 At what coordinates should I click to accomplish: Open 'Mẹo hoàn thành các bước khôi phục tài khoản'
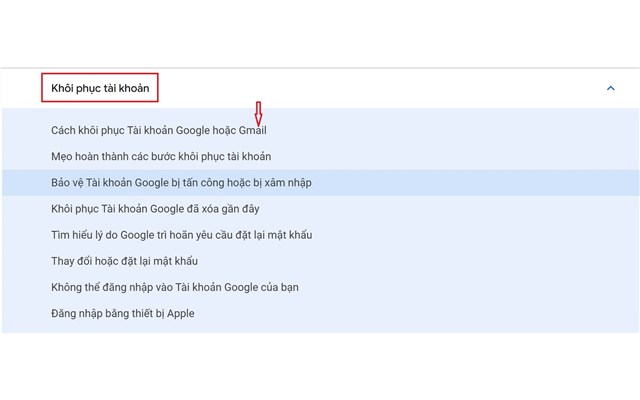[160, 156]
